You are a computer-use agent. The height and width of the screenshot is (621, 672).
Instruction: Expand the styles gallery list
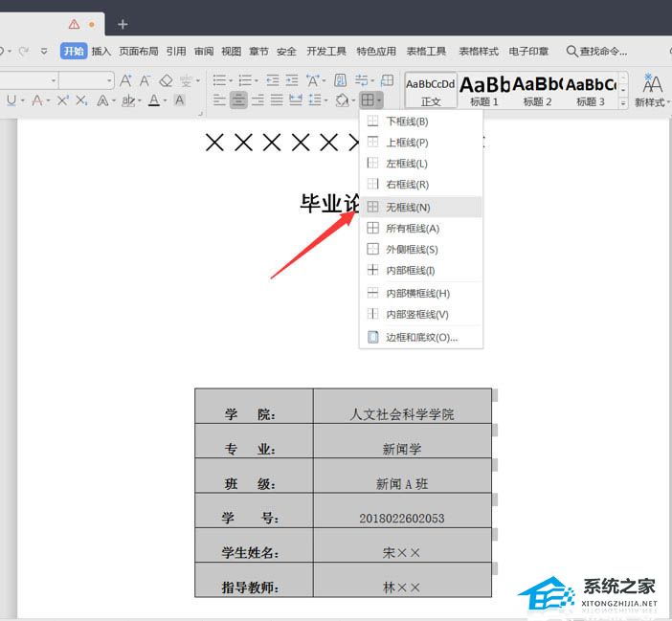[x=623, y=102]
